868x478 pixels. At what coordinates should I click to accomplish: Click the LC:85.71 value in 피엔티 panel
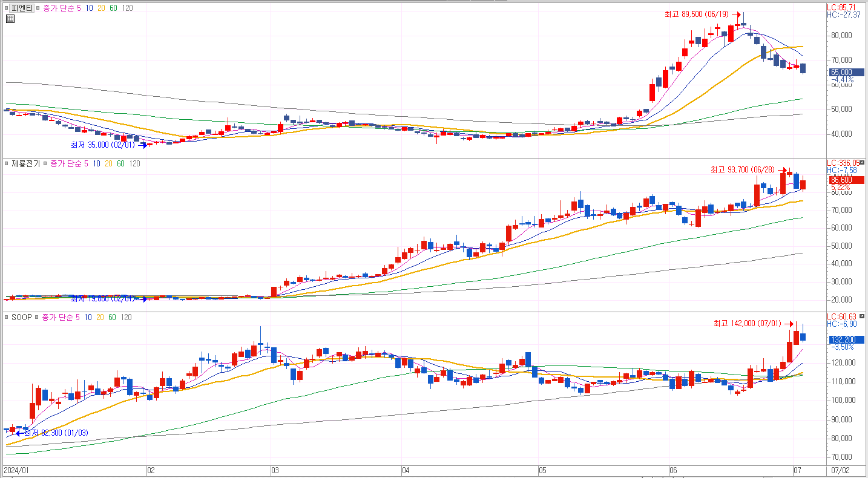[841, 7]
